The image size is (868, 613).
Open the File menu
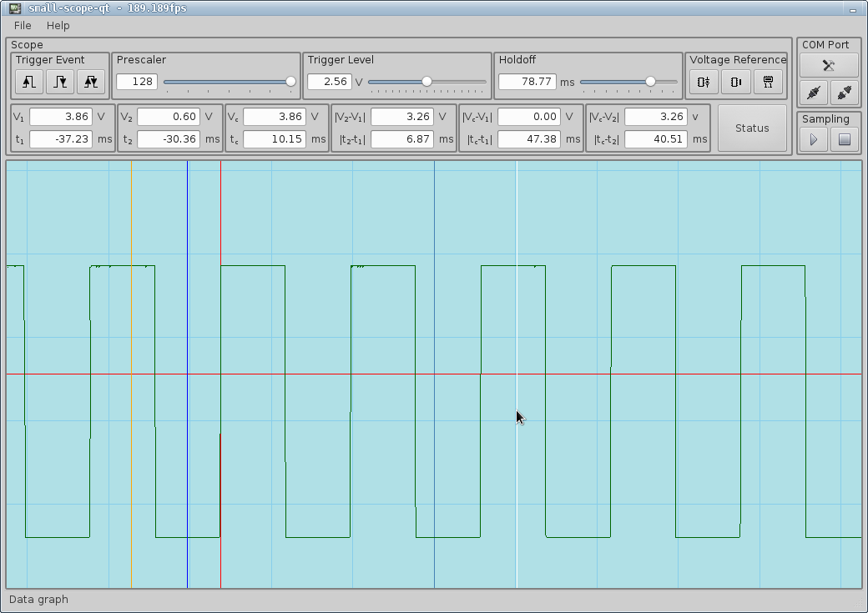click(22, 26)
